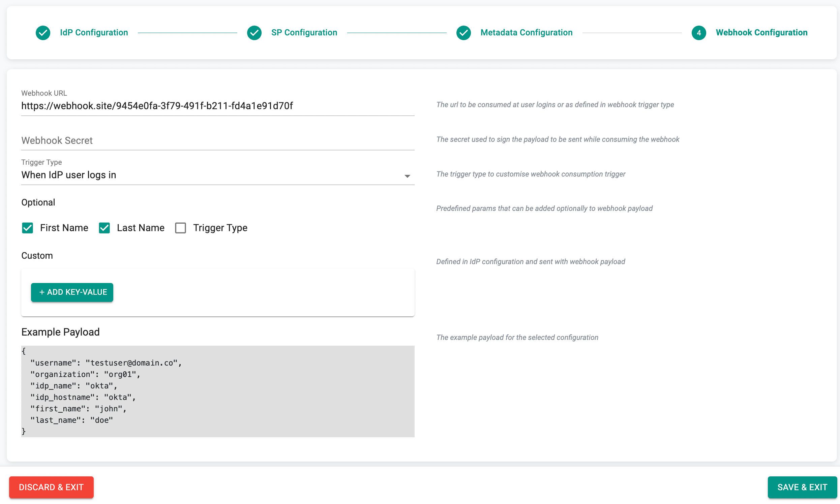The width and height of the screenshot is (840, 504).
Task: Click the Save & Exit button
Action: [802, 487]
